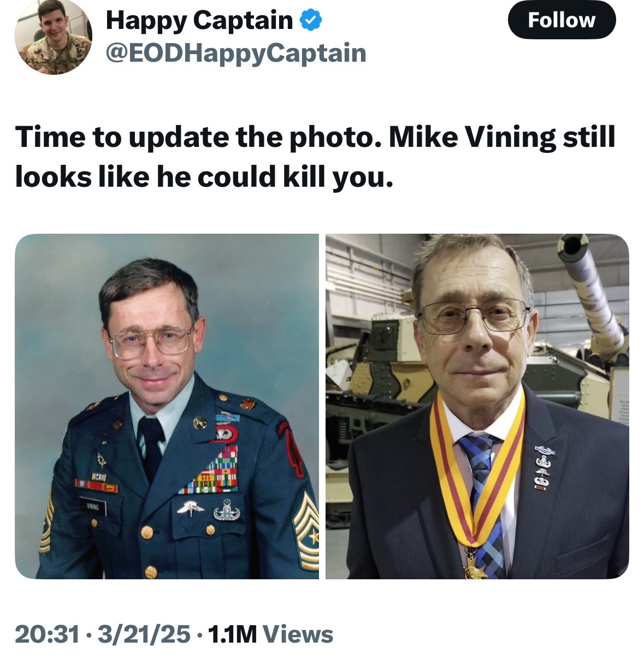644x659 pixels.
Task: Click the 1.1M Views count
Action: pyautogui.click(x=270, y=634)
